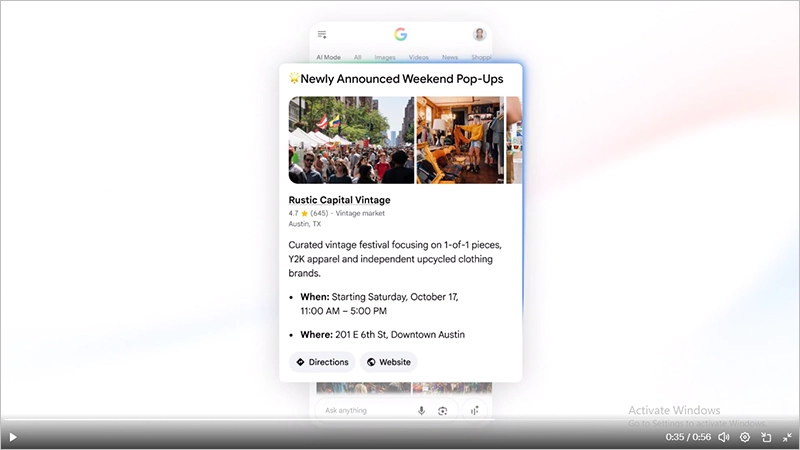The image size is (800, 450).
Task: Mute the video volume
Action: 724,437
